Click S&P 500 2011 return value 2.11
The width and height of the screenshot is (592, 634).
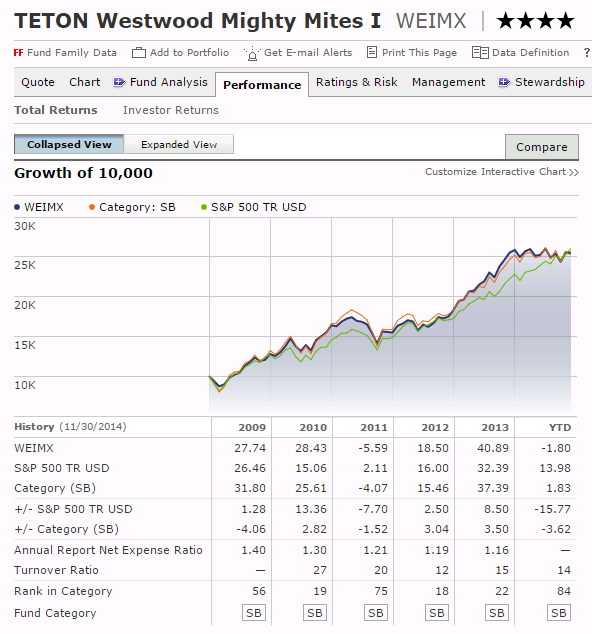375,468
